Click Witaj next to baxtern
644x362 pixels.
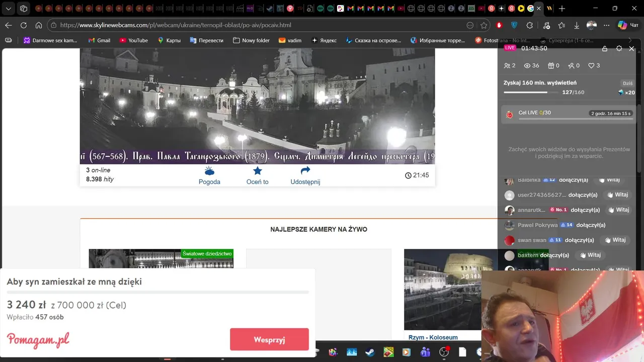coord(590,255)
